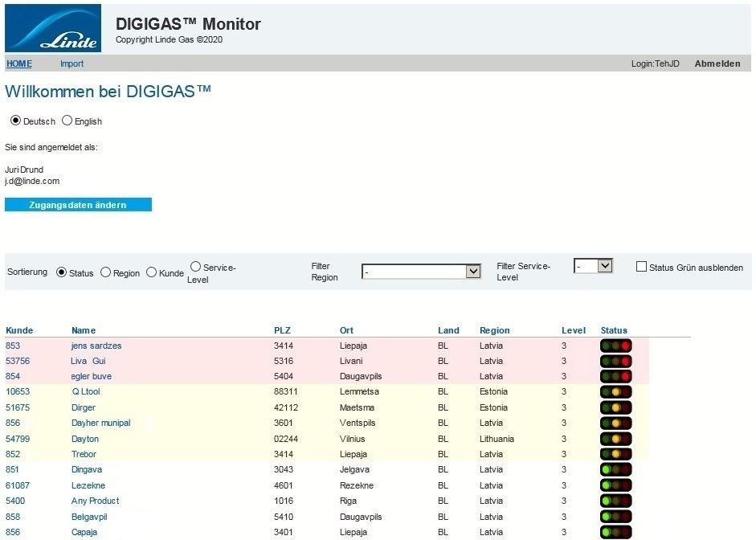Click Abmelden to log out
Viewport: 756px width, 540px height.
click(x=717, y=63)
